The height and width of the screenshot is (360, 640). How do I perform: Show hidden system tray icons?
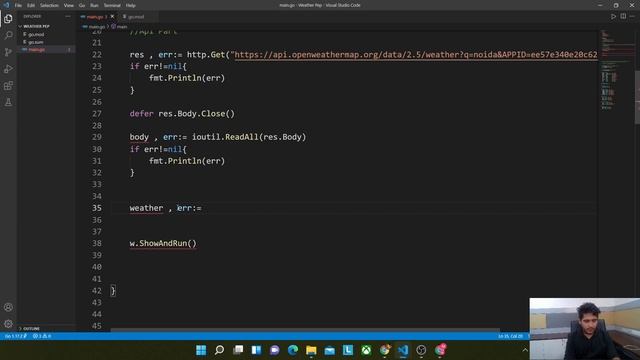click(x=525, y=350)
